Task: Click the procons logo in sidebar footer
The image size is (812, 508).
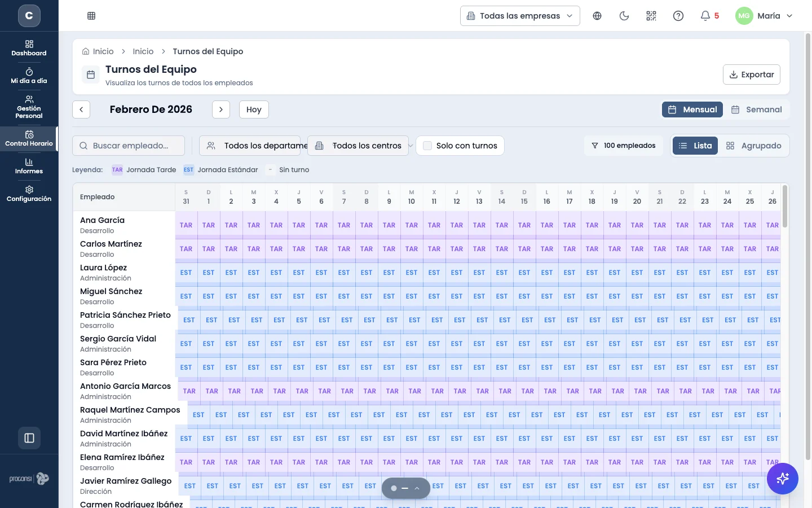Action: tap(29, 479)
